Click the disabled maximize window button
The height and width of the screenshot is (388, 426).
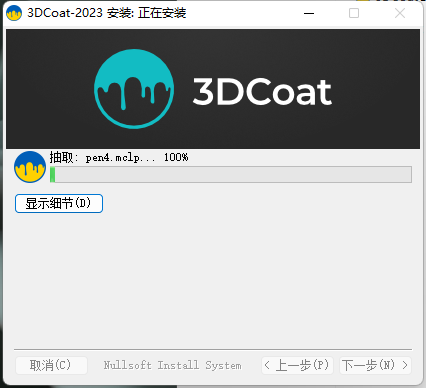(354, 13)
